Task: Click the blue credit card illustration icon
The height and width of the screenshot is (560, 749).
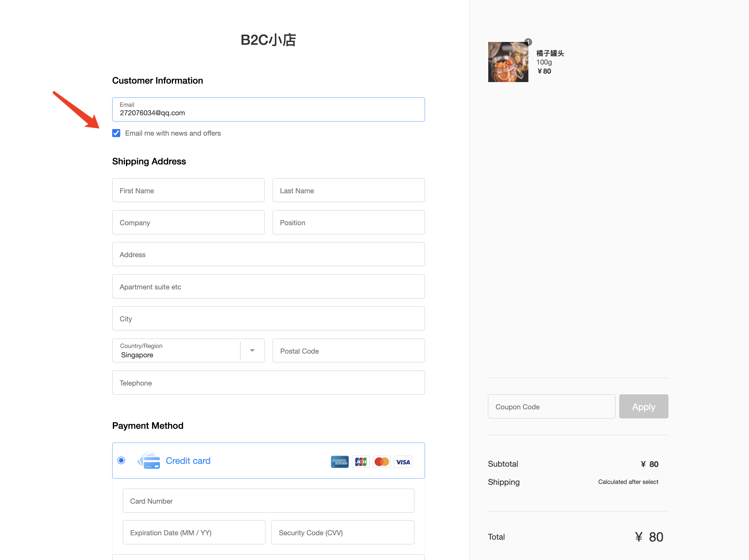Action: tap(149, 460)
